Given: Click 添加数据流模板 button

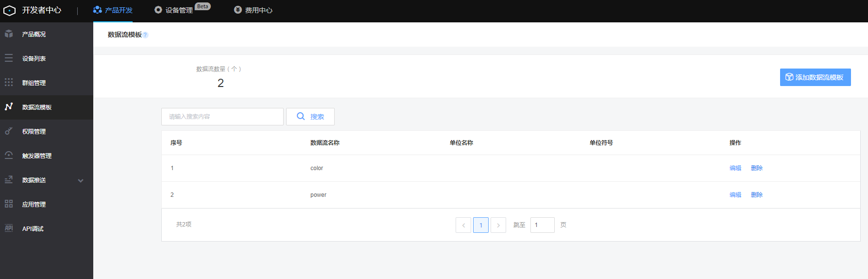Looking at the screenshot, I should [815, 77].
